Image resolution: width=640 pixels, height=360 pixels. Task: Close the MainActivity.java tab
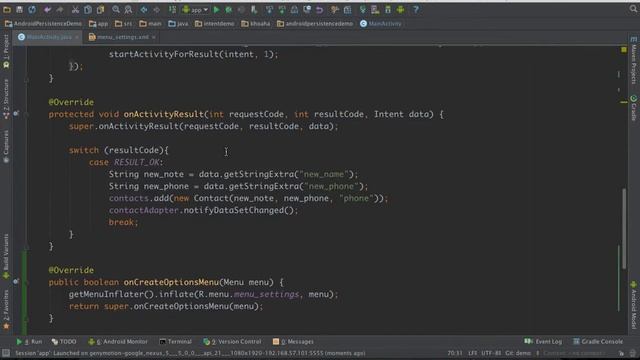77,37
